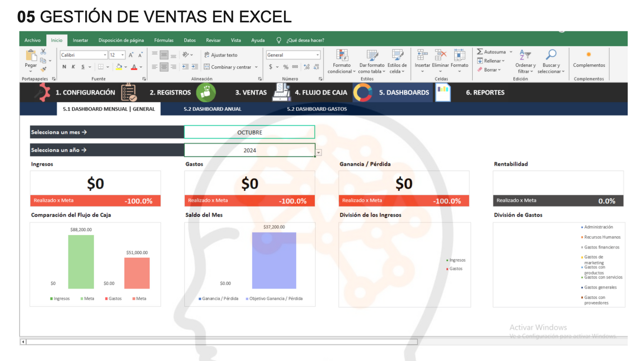644x361 pixels.
Task: Apply thousands separator 000 style
Action: [x=295, y=67]
